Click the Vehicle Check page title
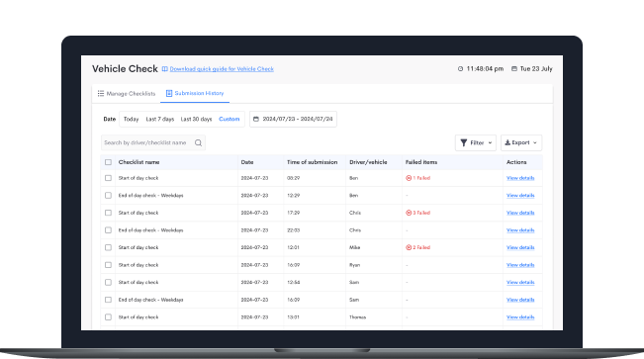This screenshot has width=644, height=359. [125, 69]
